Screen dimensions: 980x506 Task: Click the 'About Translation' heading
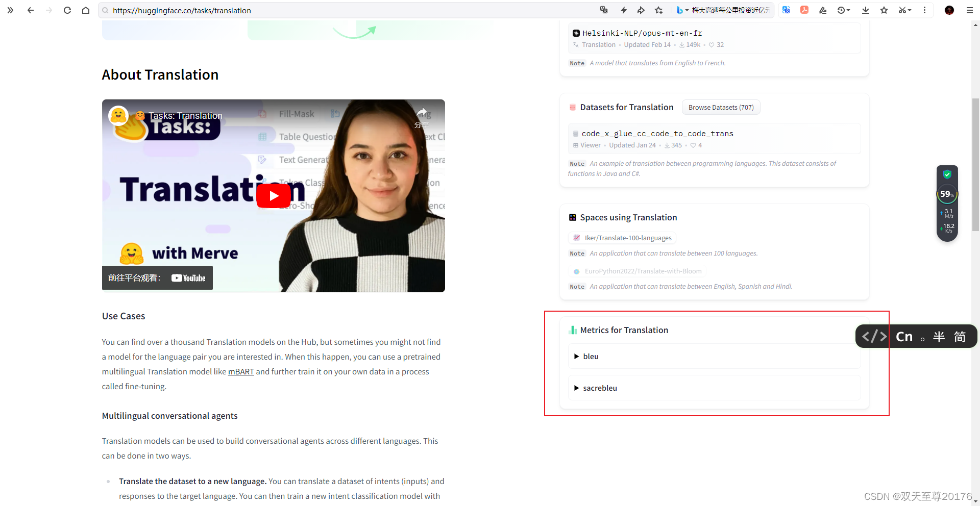(160, 74)
